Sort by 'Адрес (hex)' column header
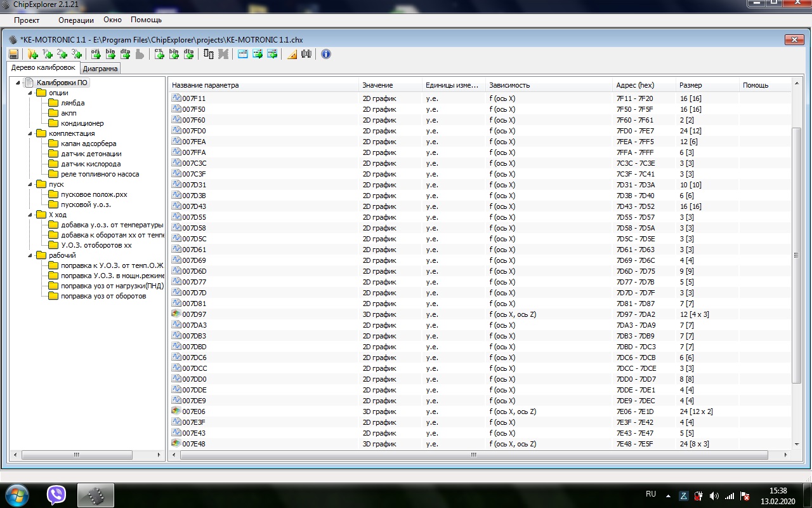The height and width of the screenshot is (508, 812). [643, 85]
